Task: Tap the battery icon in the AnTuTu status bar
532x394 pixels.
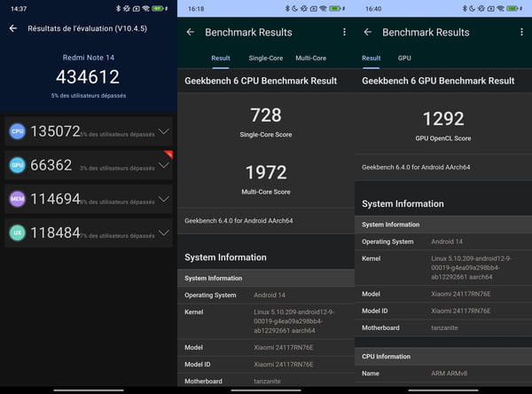Action: pos(160,9)
